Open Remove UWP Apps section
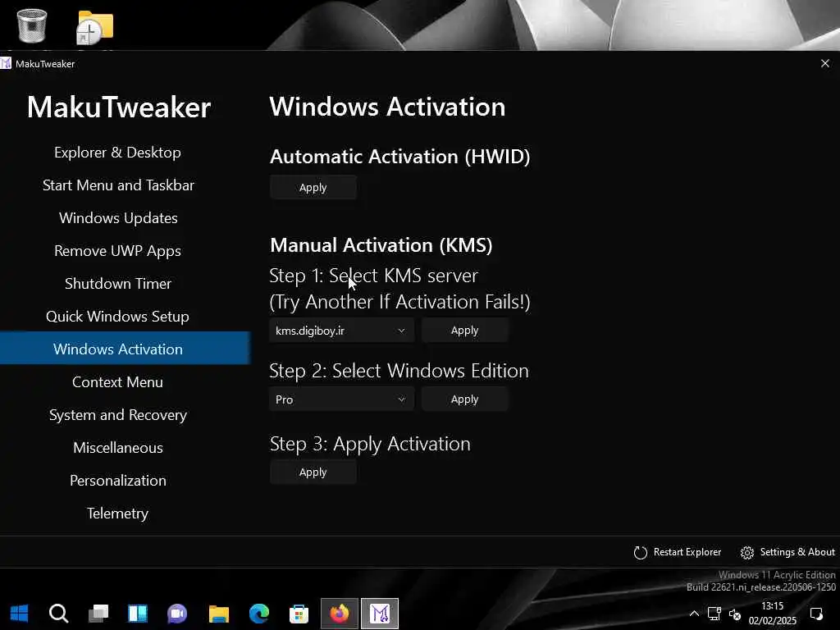This screenshot has height=630, width=840. click(118, 251)
